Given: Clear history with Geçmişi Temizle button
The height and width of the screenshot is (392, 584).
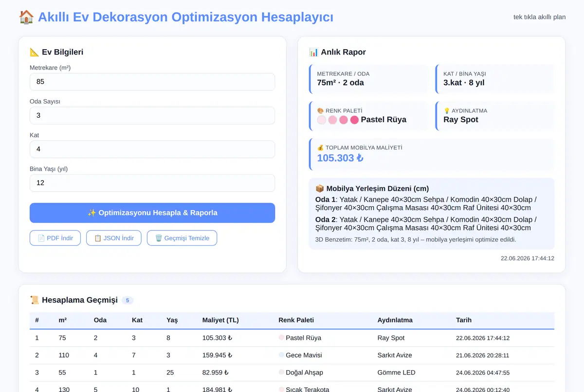Looking at the screenshot, I should click(x=182, y=238).
